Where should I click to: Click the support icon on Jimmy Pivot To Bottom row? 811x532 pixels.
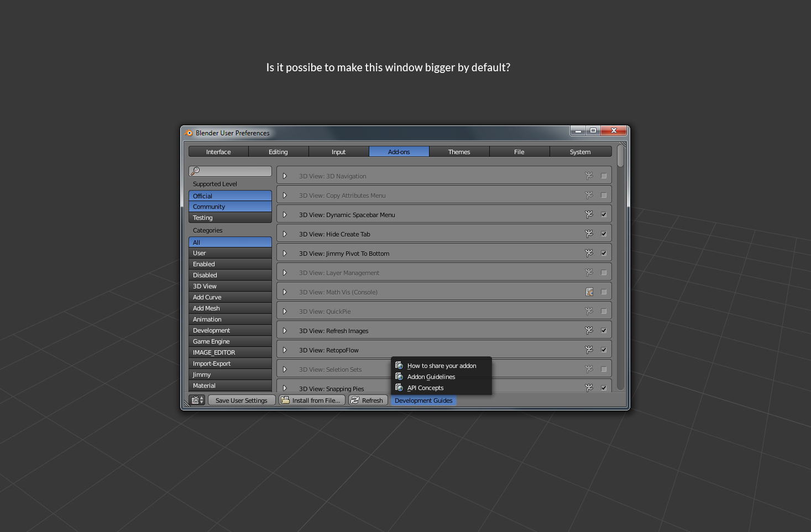click(589, 253)
